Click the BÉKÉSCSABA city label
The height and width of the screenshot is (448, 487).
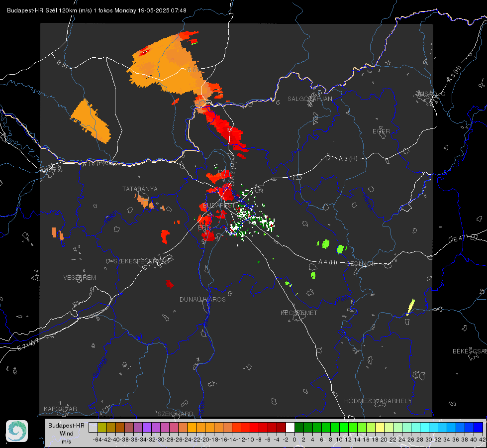470,351
